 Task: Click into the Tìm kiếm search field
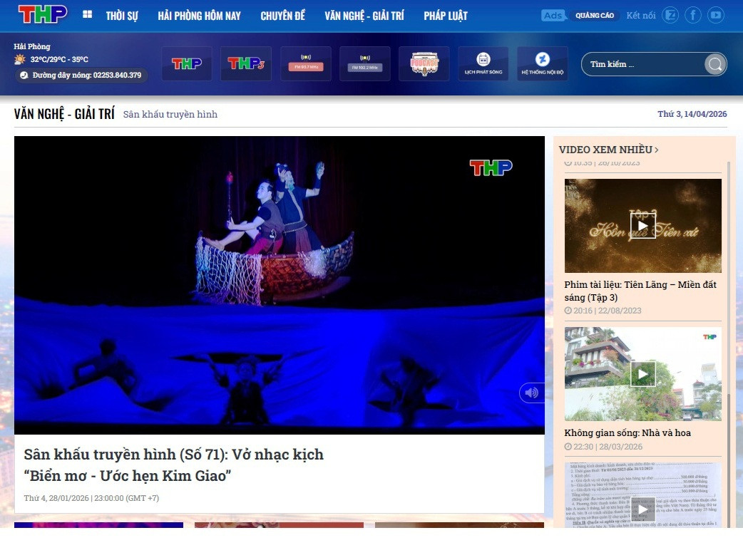tap(645, 64)
